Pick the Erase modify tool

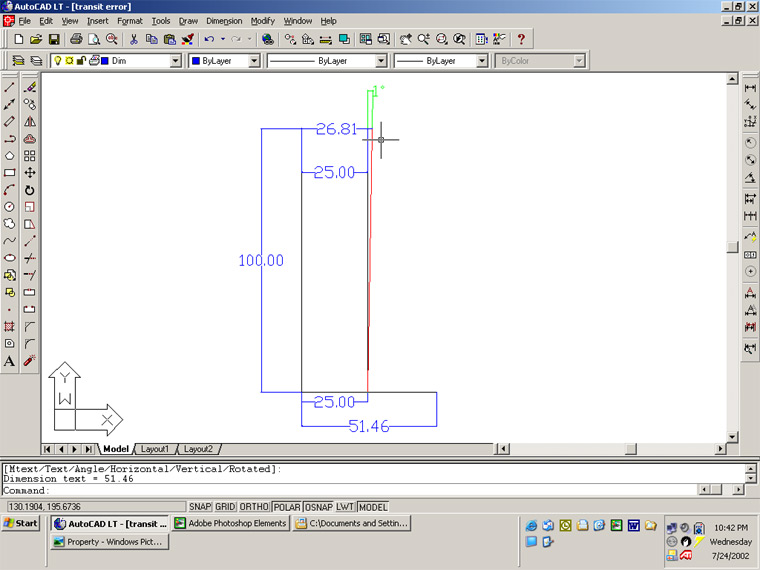pyautogui.click(x=30, y=87)
